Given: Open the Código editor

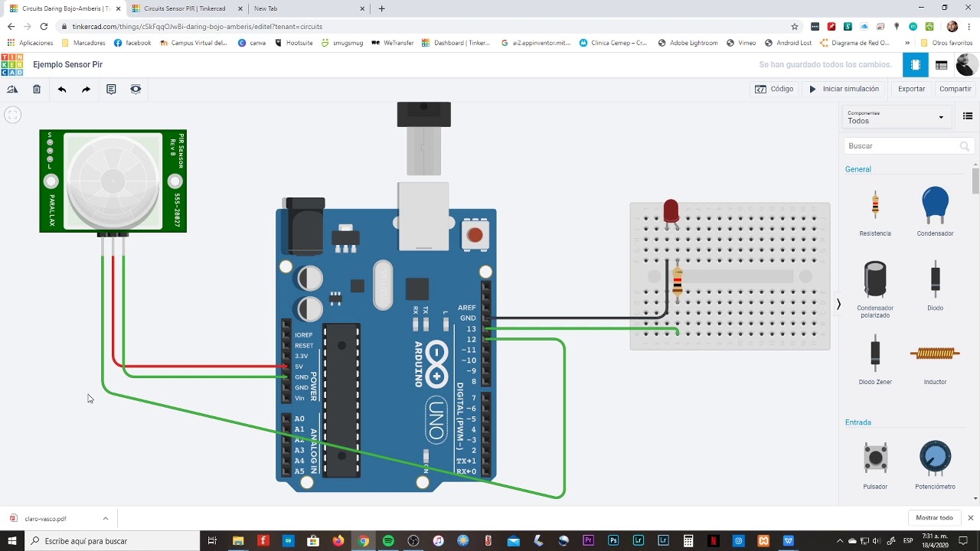Looking at the screenshot, I should [774, 89].
